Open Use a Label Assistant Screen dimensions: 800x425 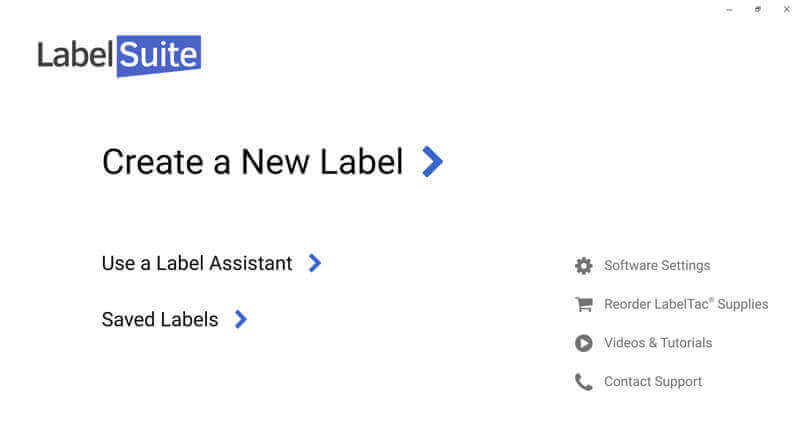[x=197, y=263]
